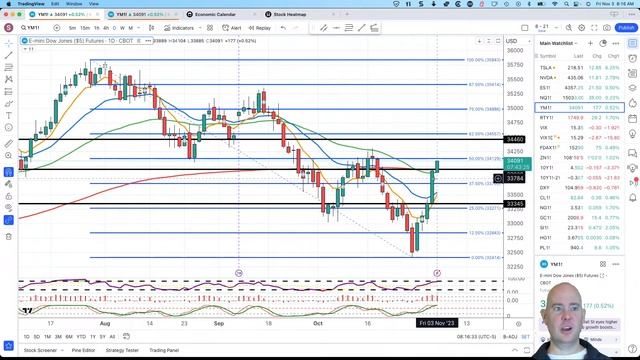640x360 pixels.
Task: Maximize the bottom panel
Action: (x=527, y=350)
